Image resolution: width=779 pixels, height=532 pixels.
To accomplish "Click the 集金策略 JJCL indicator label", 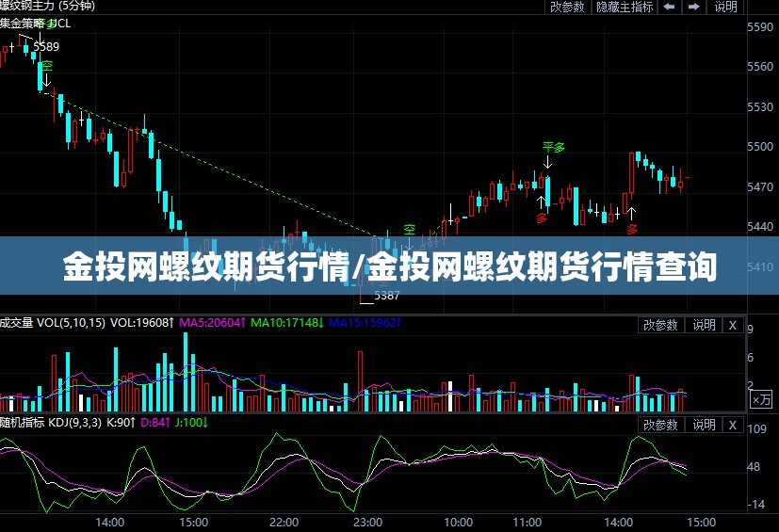I will tap(35, 23).
